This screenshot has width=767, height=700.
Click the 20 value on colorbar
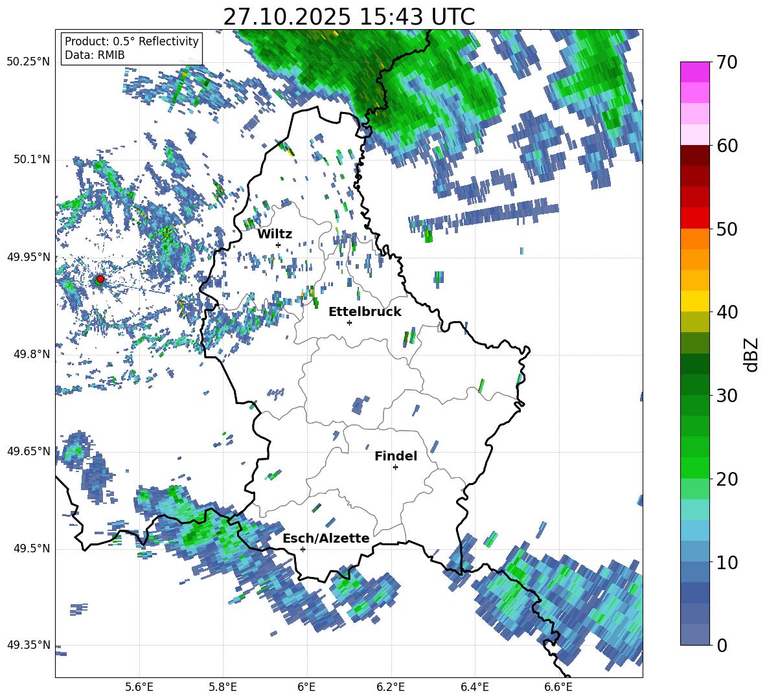(727, 479)
